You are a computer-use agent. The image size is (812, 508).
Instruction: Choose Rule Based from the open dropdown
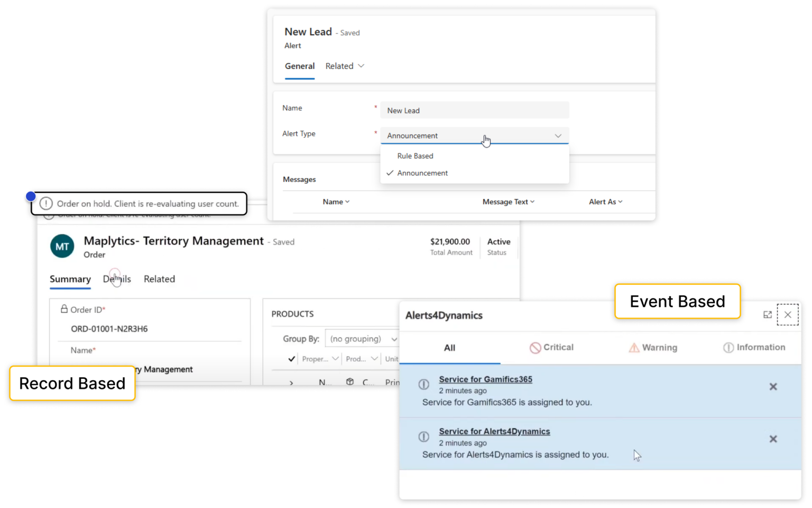click(x=415, y=156)
